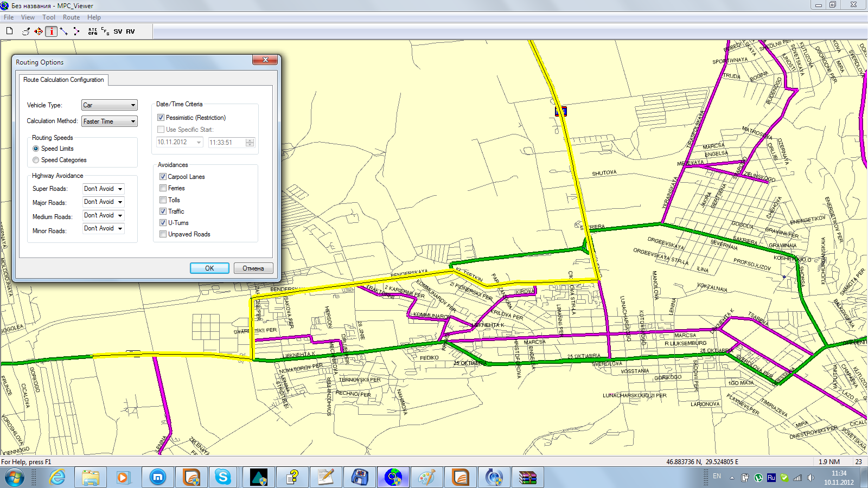Select the magnifier zoom tool icon
The width and height of the screenshot is (868, 488).
coord(25,31)
